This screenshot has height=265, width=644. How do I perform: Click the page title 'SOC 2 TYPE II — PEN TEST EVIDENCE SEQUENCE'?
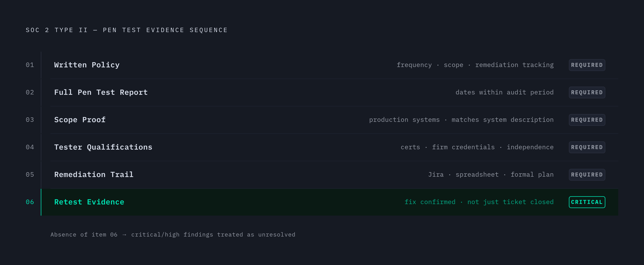[127, 30]
